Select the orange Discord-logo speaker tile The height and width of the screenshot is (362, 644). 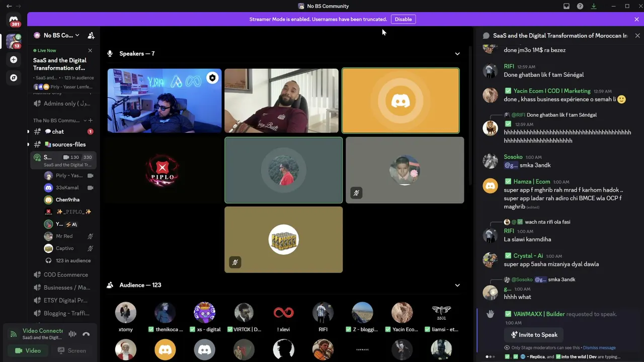(x=400, y=101)
